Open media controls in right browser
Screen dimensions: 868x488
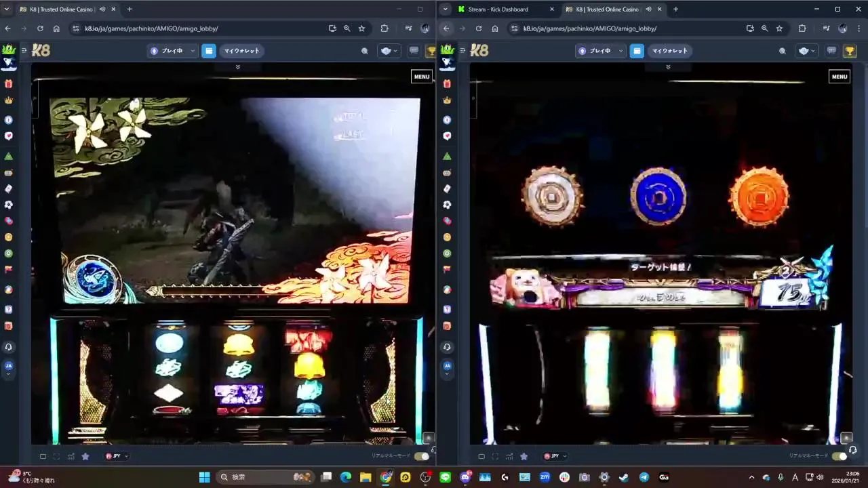point(826,28)
